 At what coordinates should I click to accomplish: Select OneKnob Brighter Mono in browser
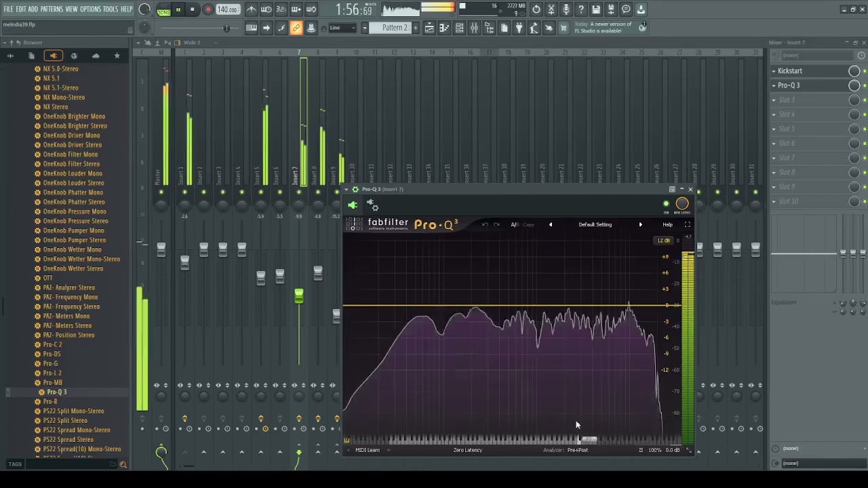[74, 117]
